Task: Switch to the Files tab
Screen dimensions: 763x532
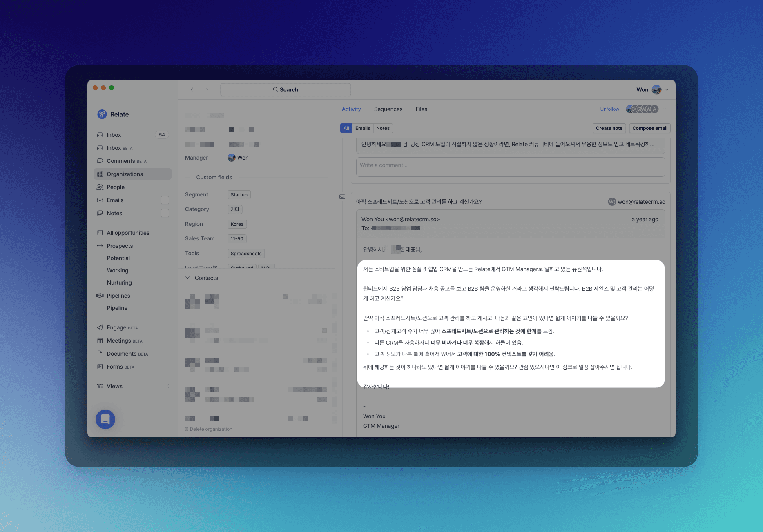Action: (x=421, y=109)
